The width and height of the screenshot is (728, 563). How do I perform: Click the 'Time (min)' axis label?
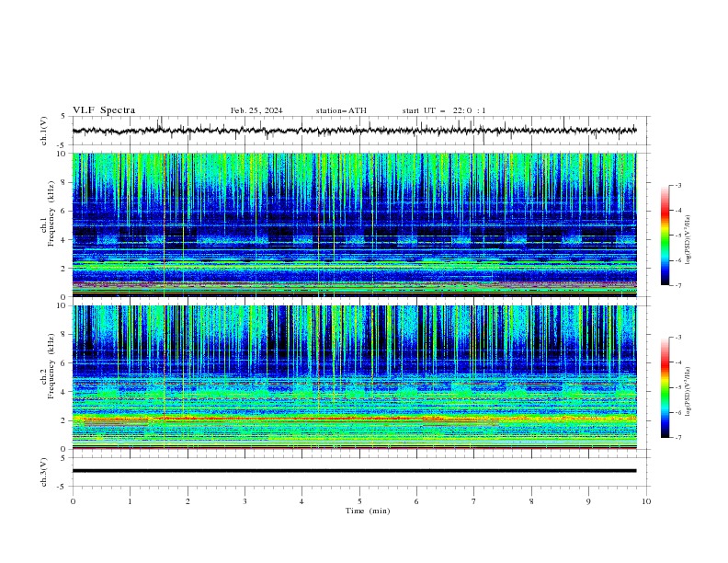(x=368, y=511)
